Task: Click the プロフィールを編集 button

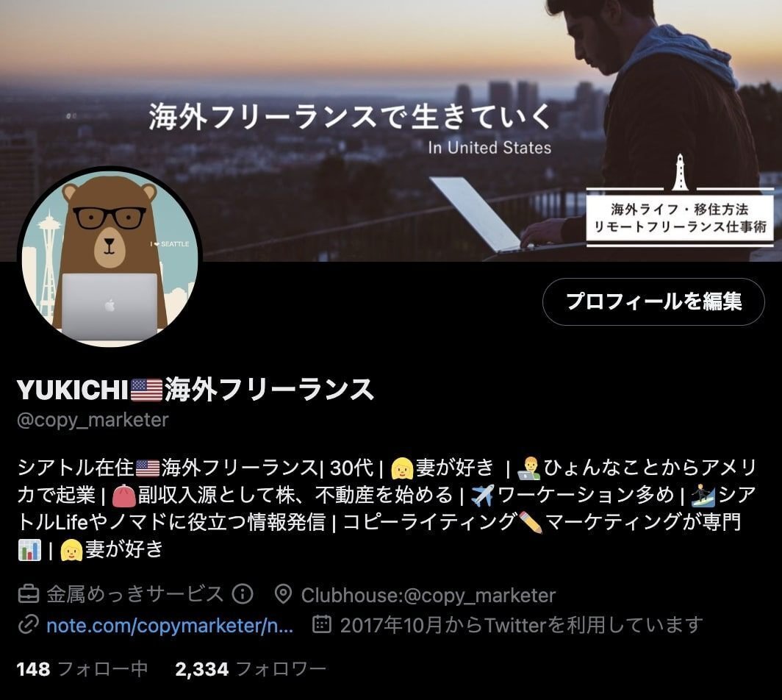Action: (x=653, y=302)
